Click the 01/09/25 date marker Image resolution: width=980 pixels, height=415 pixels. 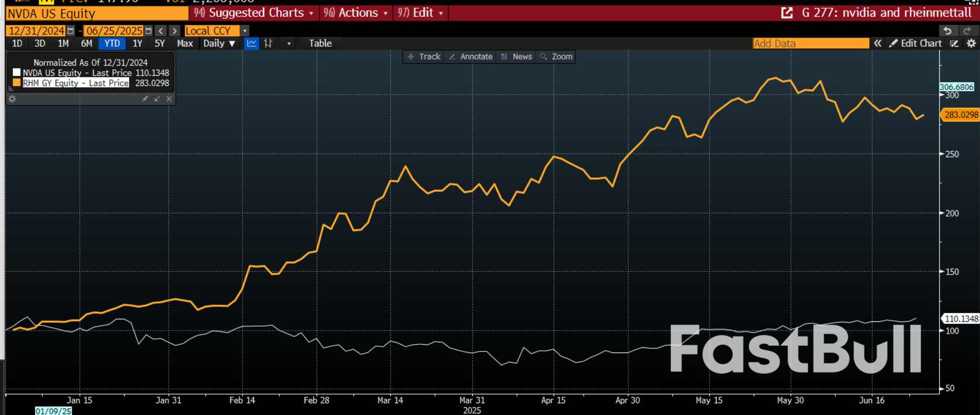(x=53, y=411)
